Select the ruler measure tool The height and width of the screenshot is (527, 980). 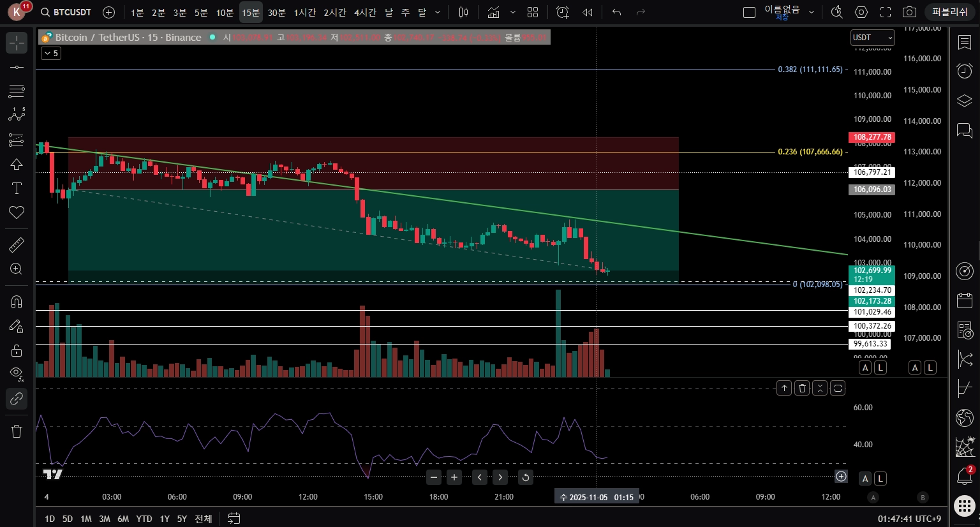click(x=17, y=244)
